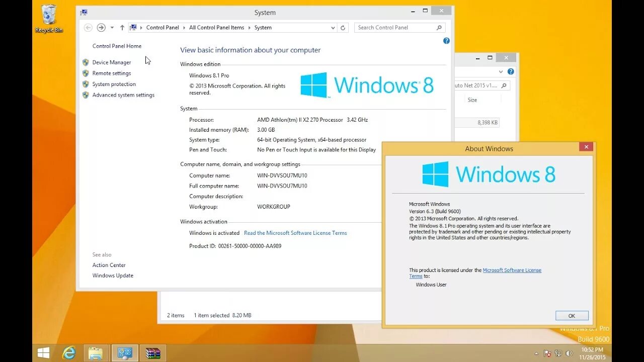Click the Action Center flag in tray
Viewport: 644px width, 362px height.
tap(547, 353)
